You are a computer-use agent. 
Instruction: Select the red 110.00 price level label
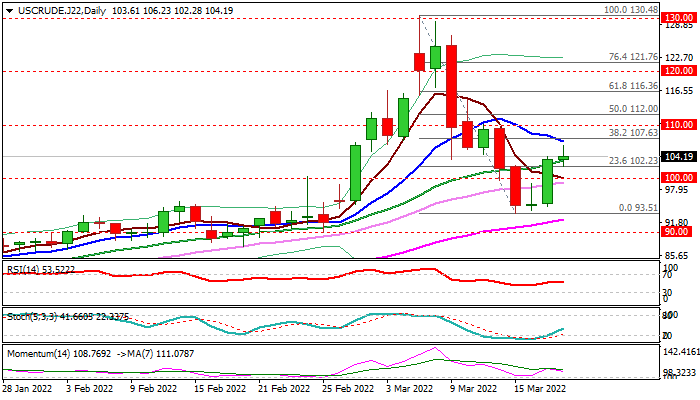[679, 125]
